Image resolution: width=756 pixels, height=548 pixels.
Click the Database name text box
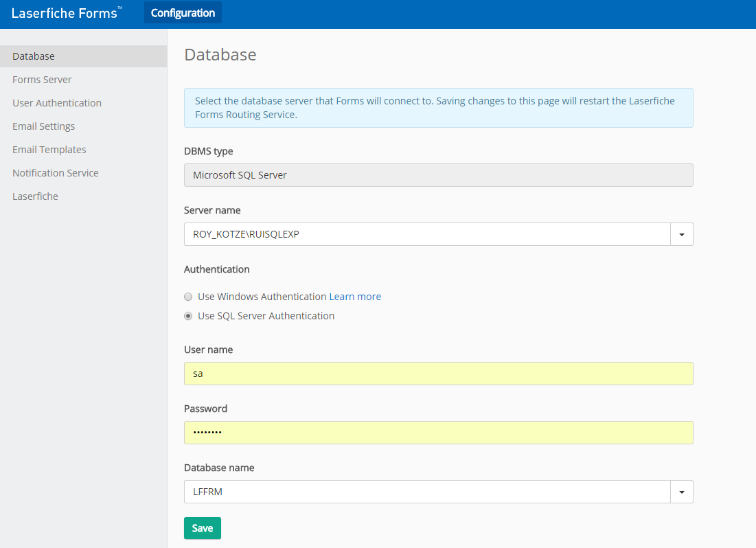(x=426, y=492)
